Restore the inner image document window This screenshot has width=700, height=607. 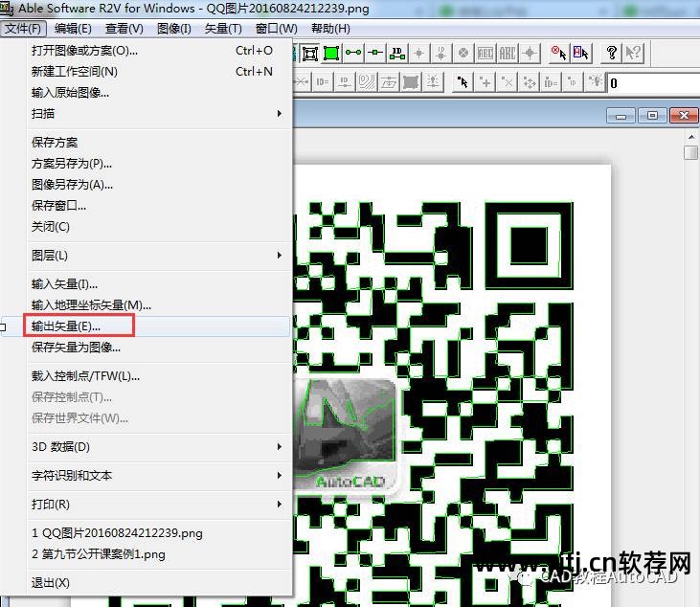coord(652,116)
